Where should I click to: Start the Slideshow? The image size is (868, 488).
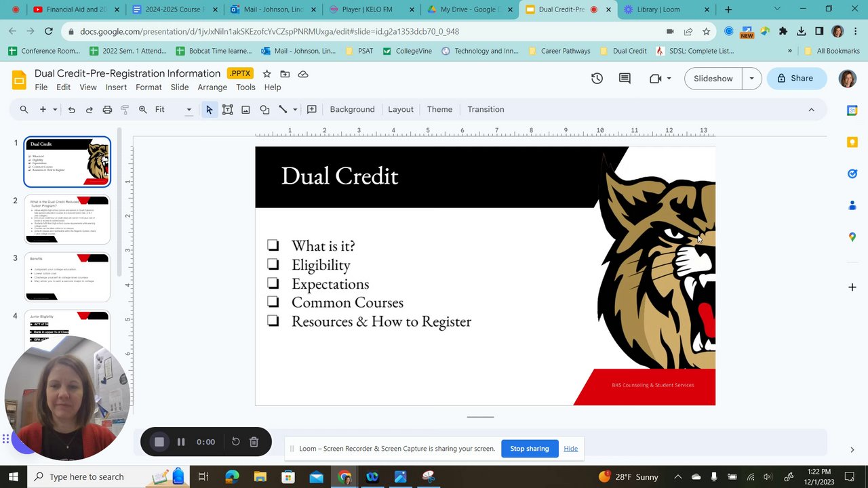click(713, 79)
